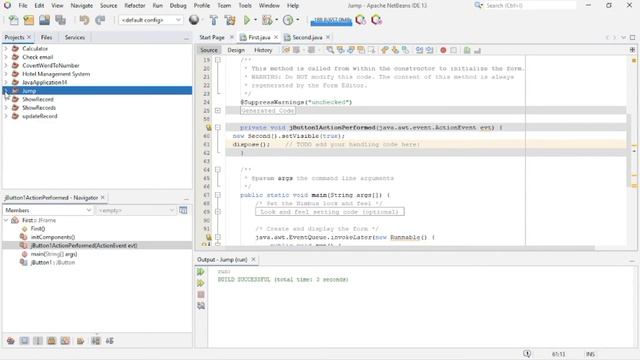Click the Comment lines editor icon
Image resolution: width=640 pixels, height=360 pixels.
click(x=467, y=50)
